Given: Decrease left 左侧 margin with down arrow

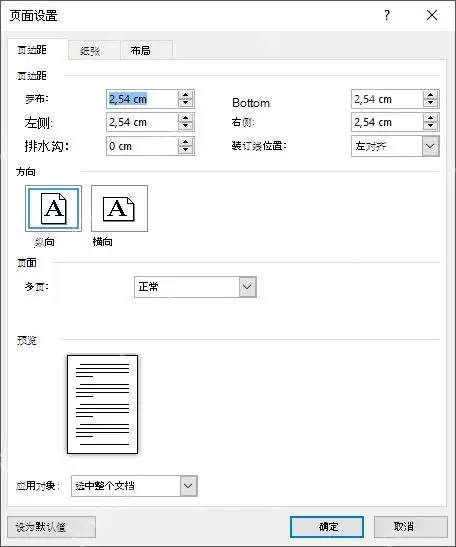Looking at the screenshot, I should pos(186,126).
